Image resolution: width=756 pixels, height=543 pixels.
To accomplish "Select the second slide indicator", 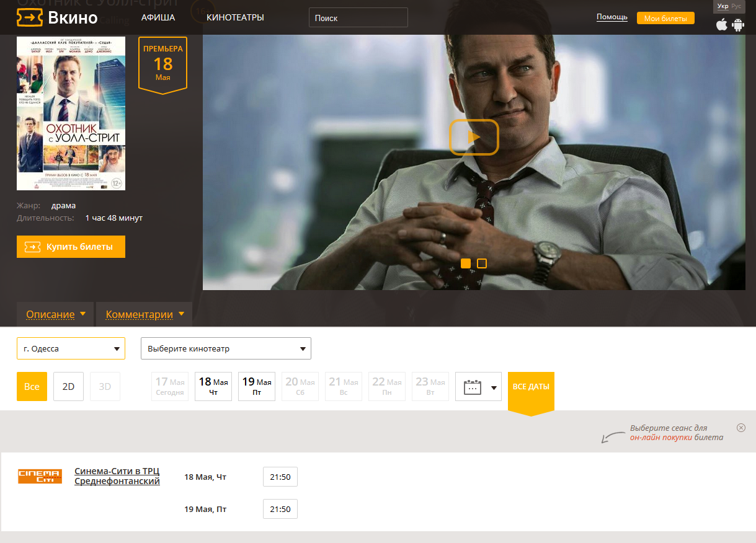I will point(482,263).
